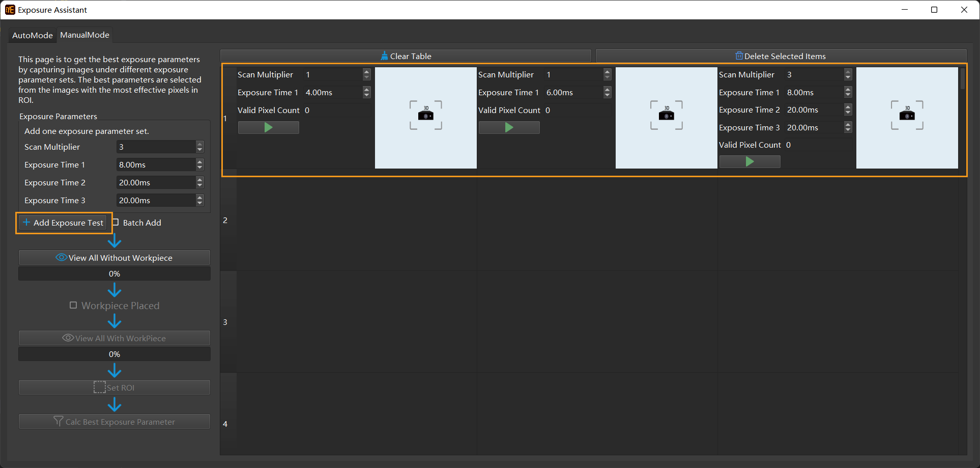This screenshot has height=468, width=980.
Task: Select the ManualMode tab
Action: point(84,35)
